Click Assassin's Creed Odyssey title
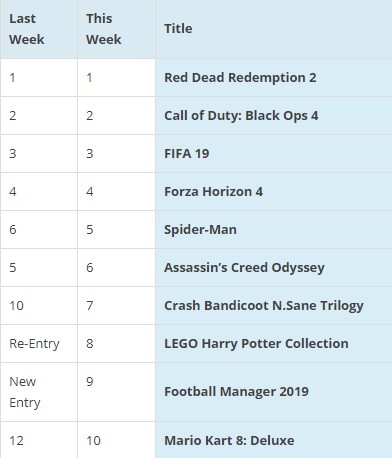This screenshot has height=458, width=392. 244,268
